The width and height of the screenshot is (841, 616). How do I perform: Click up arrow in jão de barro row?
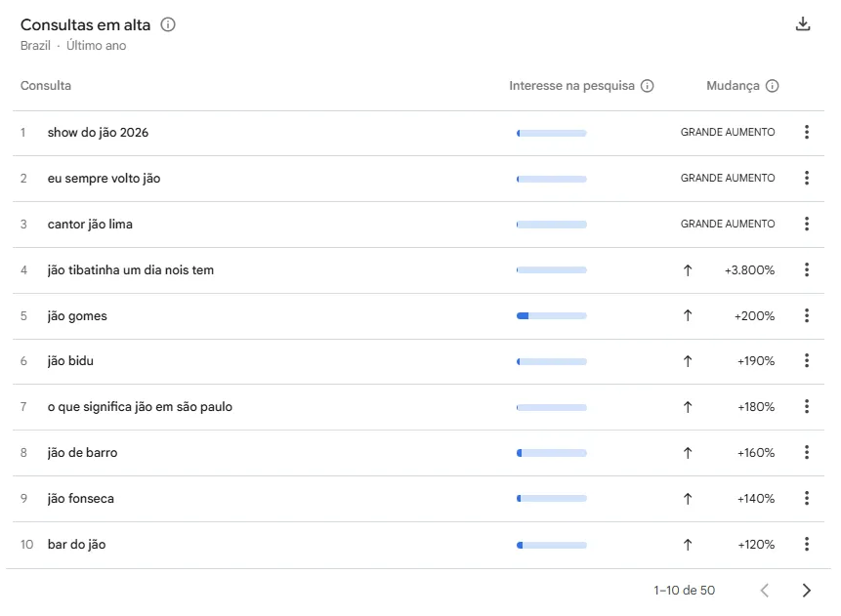tap(688, 453)
